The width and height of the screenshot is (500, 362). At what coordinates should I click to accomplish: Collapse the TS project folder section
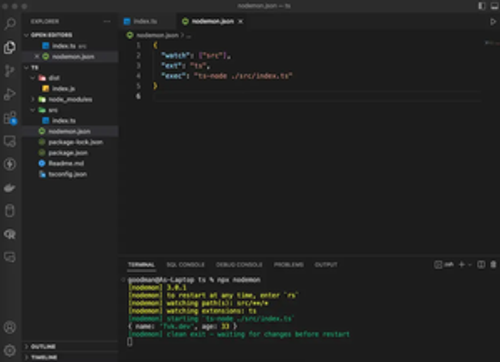point(31,67)
